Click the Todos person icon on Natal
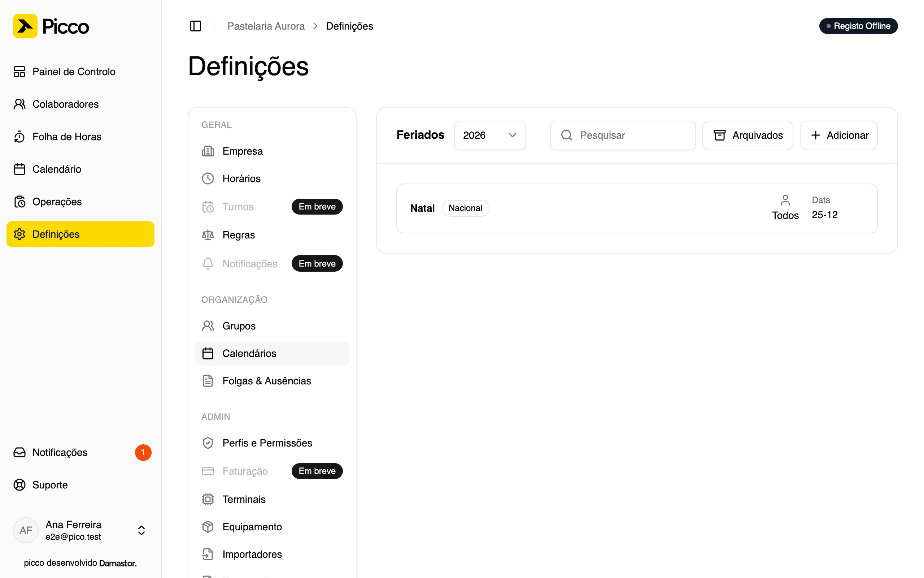The width and height of the screenshot is (924, 578). tap(785, 200)
